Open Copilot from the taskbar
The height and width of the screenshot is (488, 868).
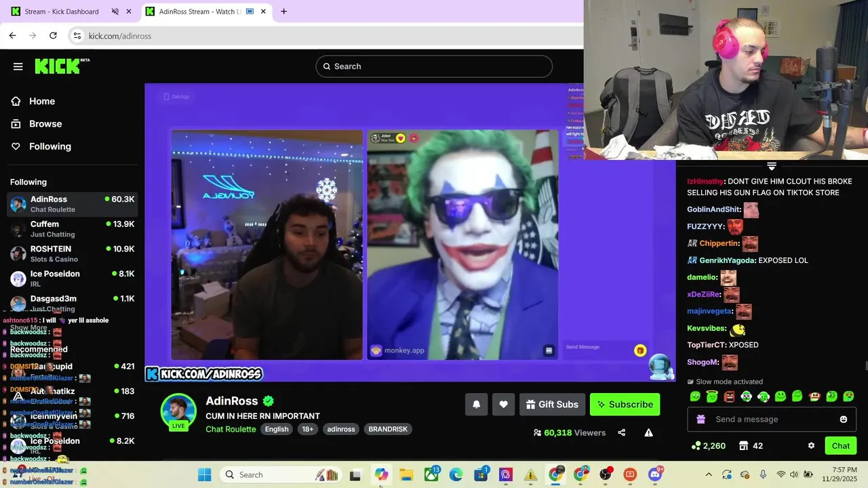point(381,475)
